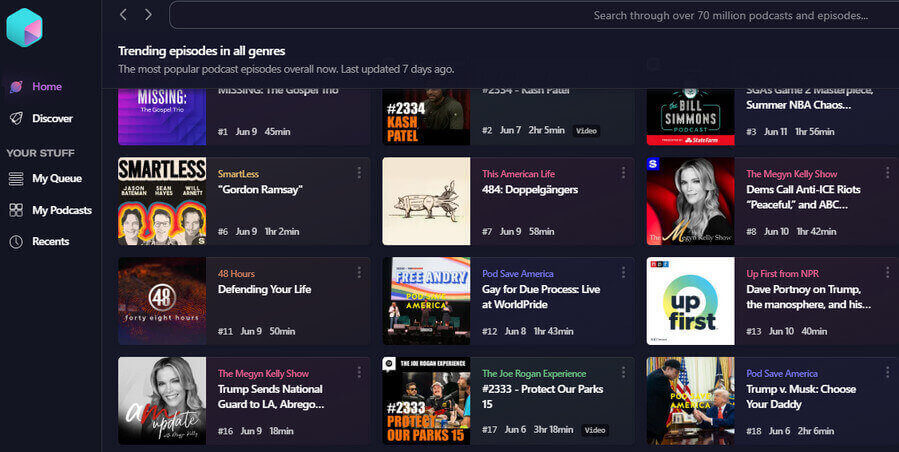Open the Home page
This screenshot has height=452, width=899.
tap(46, 87)
